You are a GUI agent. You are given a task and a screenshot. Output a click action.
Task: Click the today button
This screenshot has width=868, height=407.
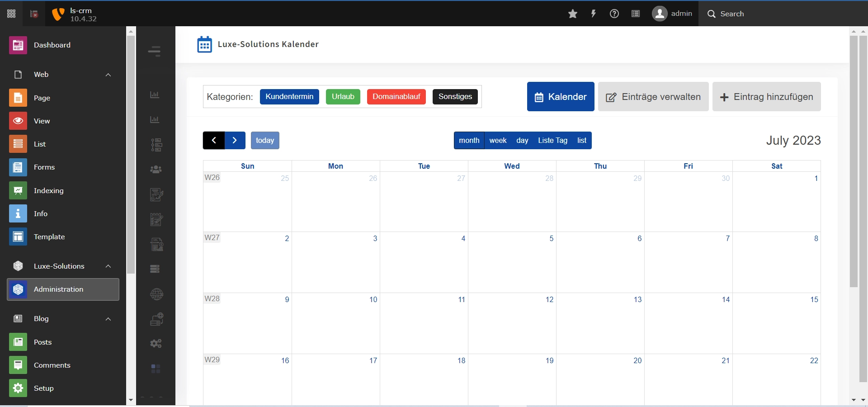tap(265, 140)
